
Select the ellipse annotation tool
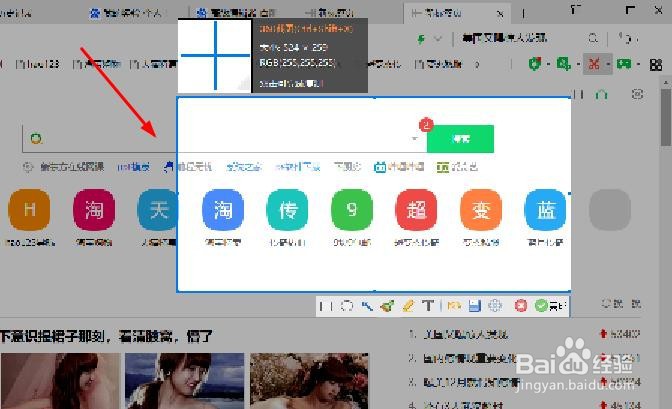[347, 306]
